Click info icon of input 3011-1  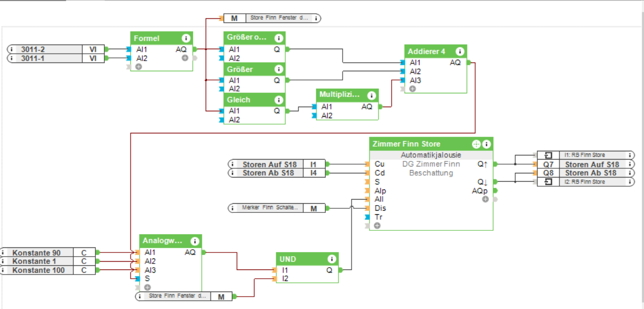point(12,58)
